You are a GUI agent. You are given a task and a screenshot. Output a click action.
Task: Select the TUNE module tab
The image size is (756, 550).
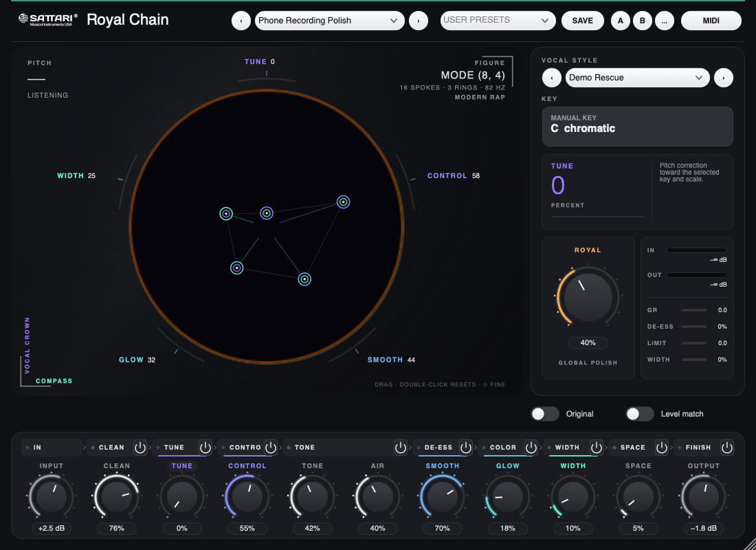click(x=175, y=448)
